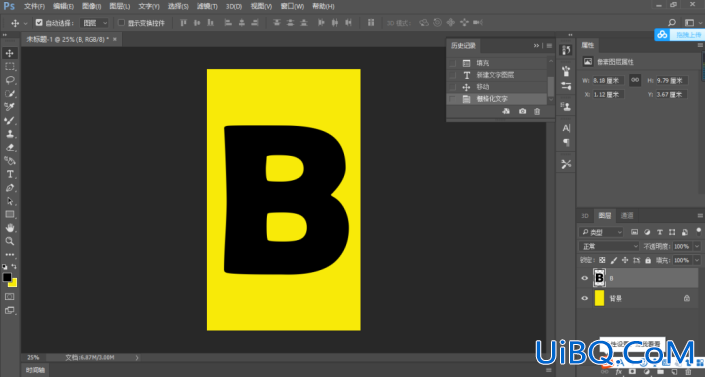Open the 时间轴 timeline panel

35,370
